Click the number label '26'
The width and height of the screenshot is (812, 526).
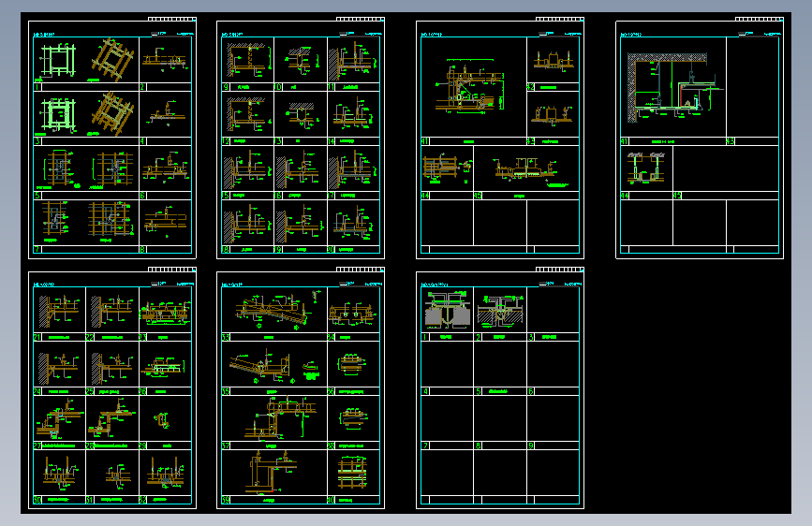click(143, 391)
